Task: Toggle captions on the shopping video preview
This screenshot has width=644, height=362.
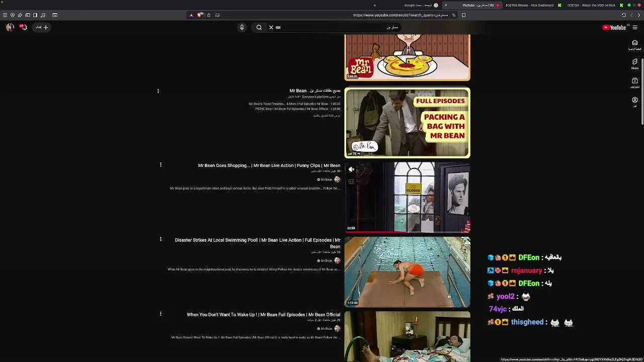Action: 352,182
